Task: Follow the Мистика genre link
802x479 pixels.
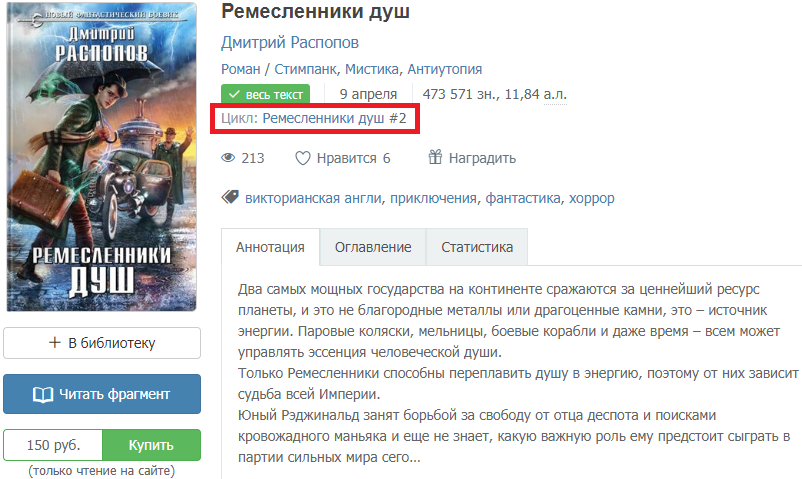Action: click(x=372, y=69)
